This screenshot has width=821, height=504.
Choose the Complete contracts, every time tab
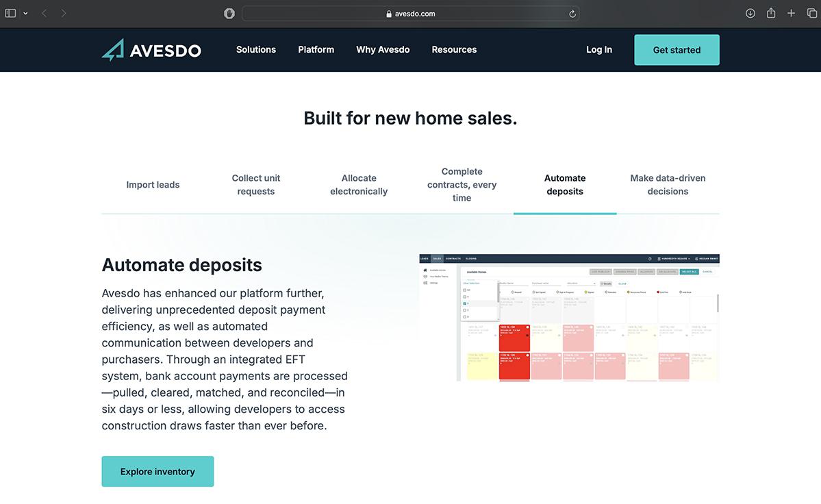tap(462, 185)
